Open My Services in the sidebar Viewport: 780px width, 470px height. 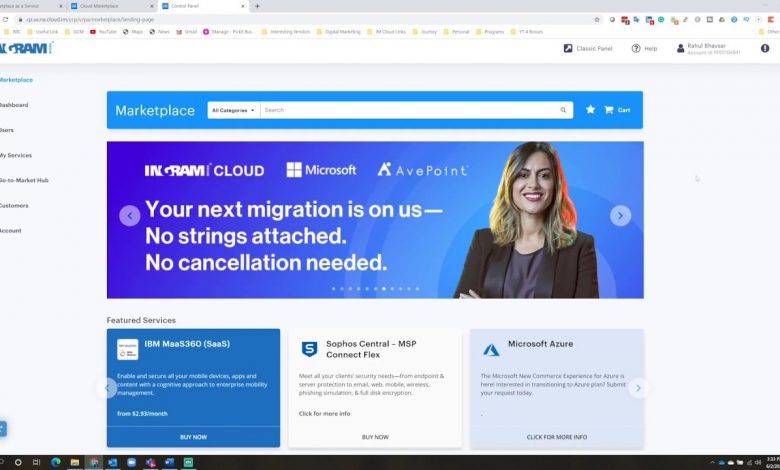coord(16,155)
